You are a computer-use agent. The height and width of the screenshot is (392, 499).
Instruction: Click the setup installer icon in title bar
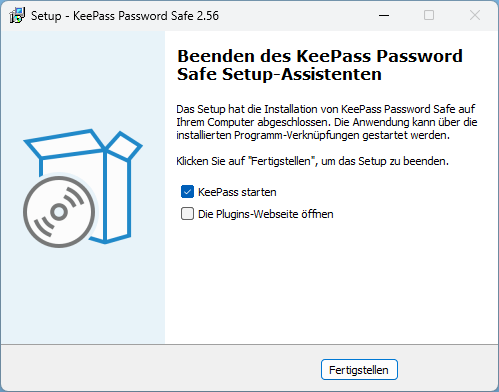coord(17,15)
